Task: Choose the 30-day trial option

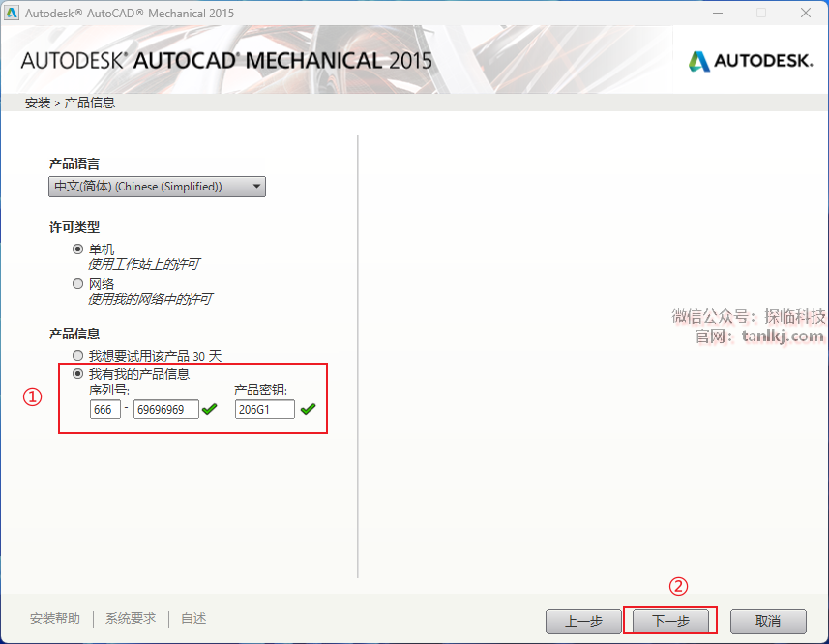Action: point(77,356)
